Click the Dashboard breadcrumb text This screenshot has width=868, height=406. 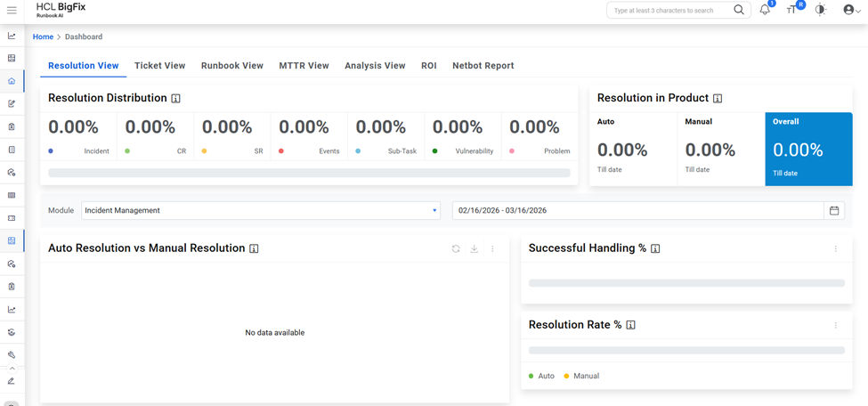84,37
